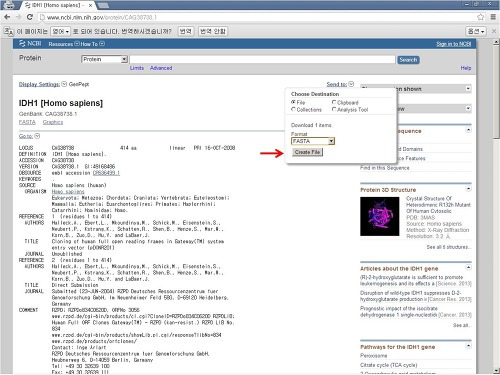The height and width of the screenshot is (375, 500).
Task: Click the Search button
Action: coord(408,60)
